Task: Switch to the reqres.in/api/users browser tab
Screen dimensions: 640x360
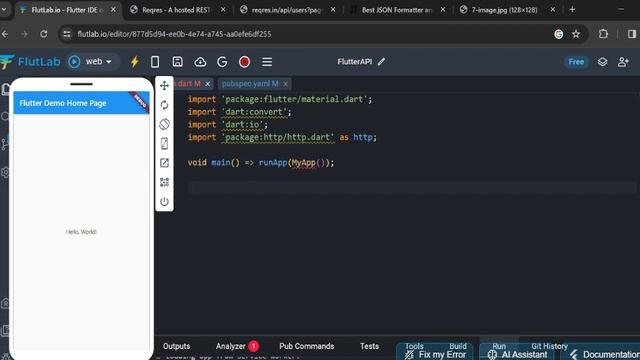Action: (286, 10)
